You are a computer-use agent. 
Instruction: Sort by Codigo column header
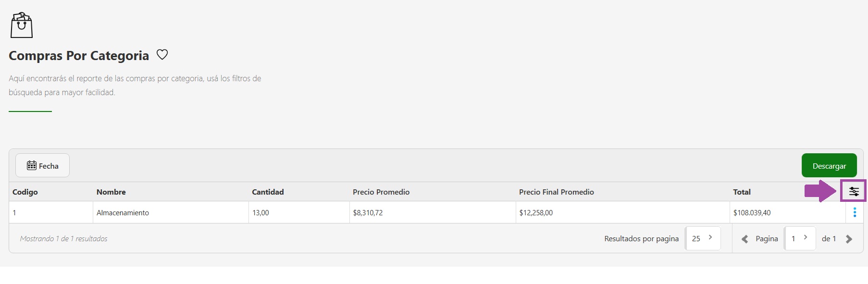(25, 192)
